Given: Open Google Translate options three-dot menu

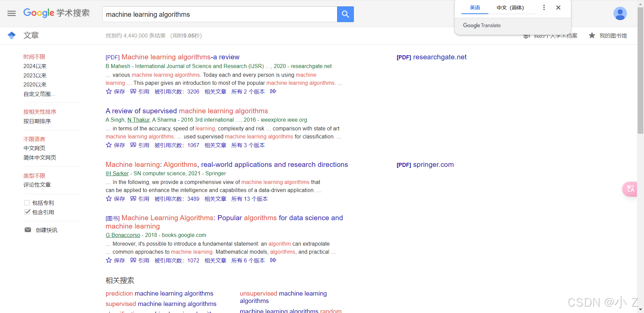Looking at the screenshot, I should [544, 7].
